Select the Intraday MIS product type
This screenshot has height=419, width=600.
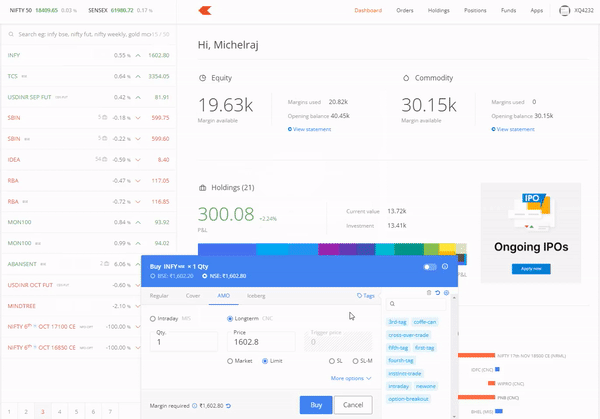tap(170, 318)
